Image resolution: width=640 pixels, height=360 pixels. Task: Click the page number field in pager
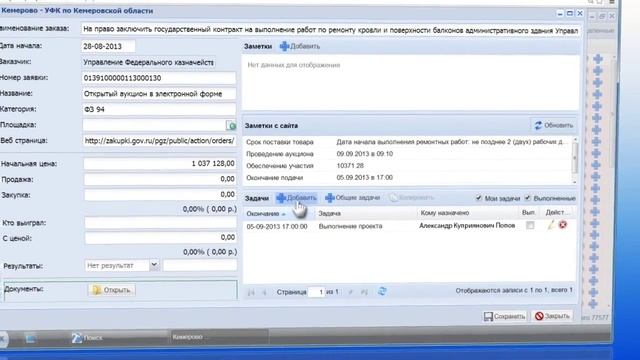(317, 292)
